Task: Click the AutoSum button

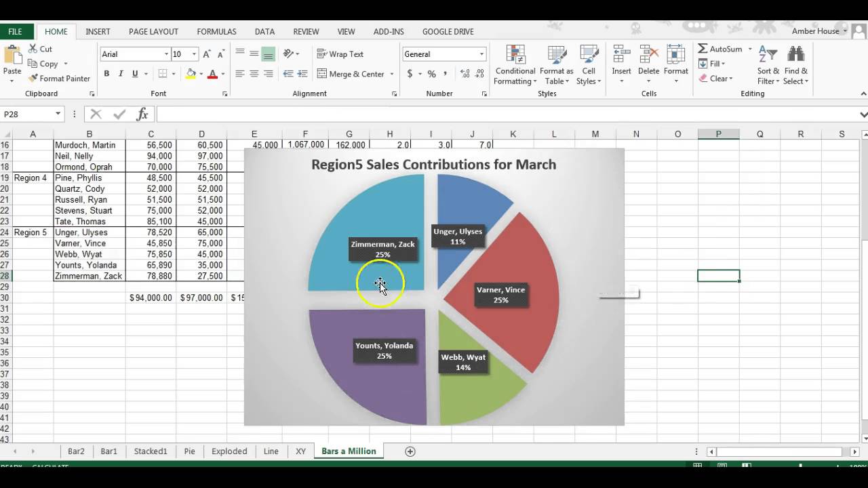Action: 720,49
